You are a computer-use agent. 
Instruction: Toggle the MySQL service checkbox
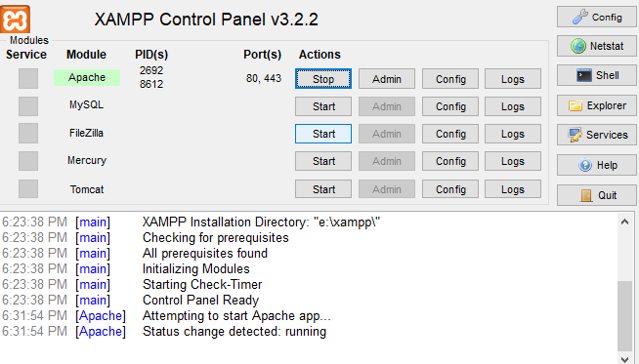(x=28, y=106)
